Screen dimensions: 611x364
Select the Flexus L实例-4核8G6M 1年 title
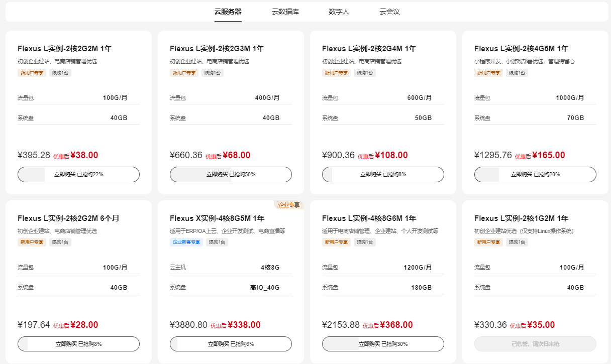(x=369, y=218)
